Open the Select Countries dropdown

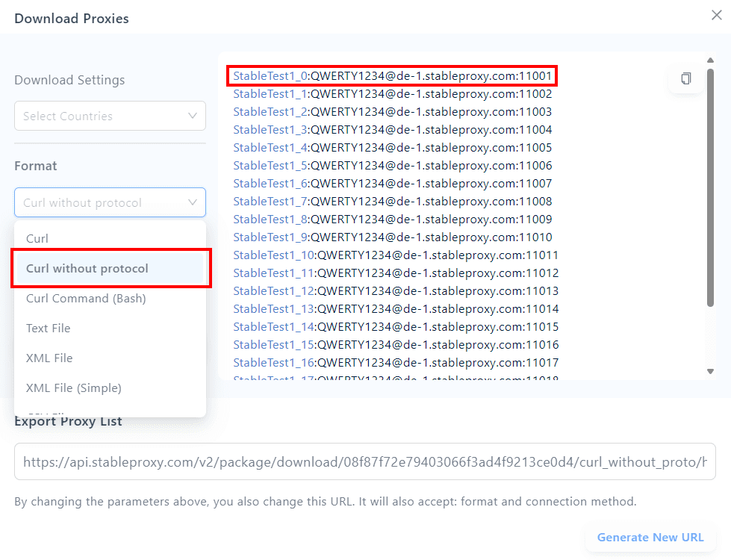110,116
